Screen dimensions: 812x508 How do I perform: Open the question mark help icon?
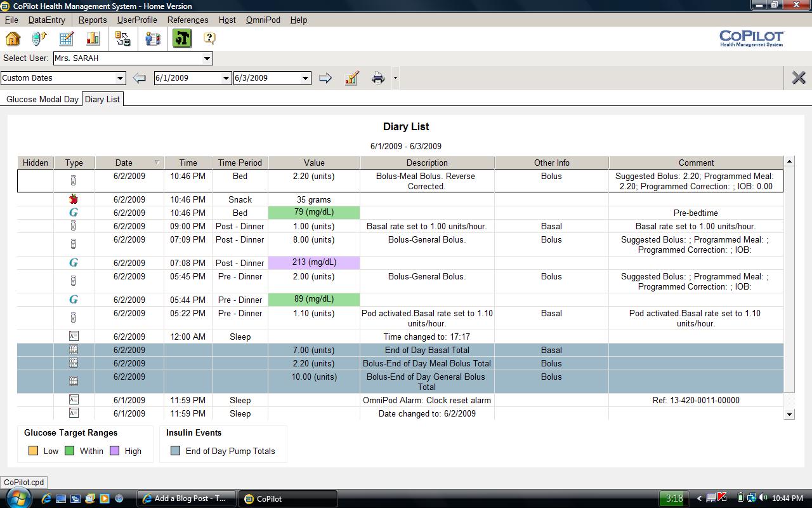click(209, 39)
